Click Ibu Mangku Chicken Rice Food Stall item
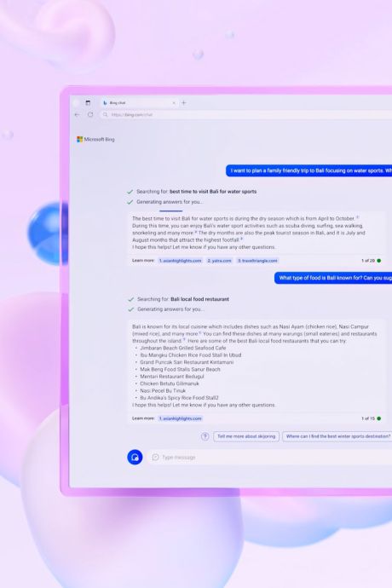 [191, 355]
